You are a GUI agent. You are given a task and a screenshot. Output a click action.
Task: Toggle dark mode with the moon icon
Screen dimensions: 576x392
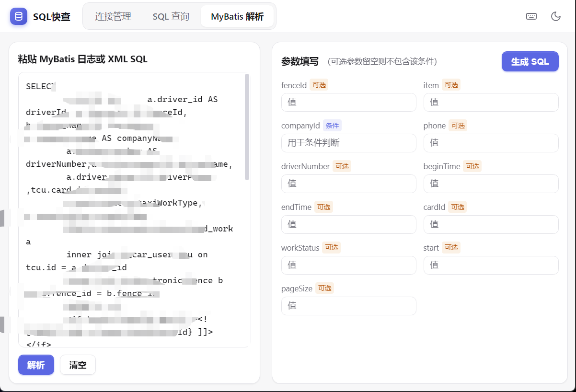pyautogui.click(x=556, y=16)
